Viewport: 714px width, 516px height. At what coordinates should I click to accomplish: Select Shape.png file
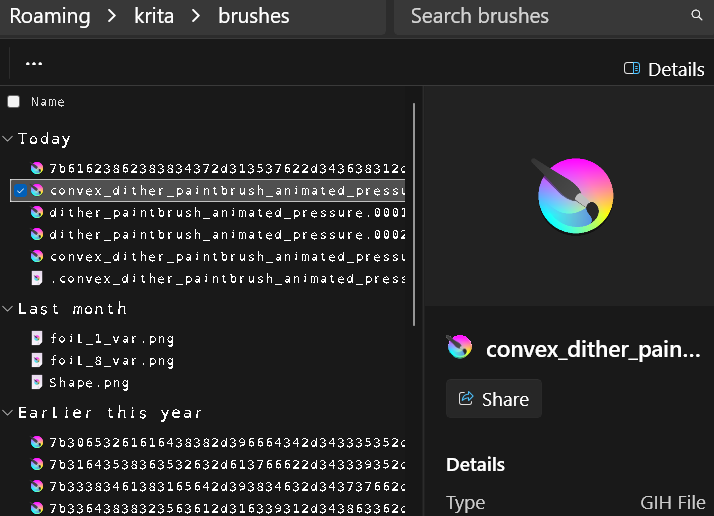coord(89,383)
